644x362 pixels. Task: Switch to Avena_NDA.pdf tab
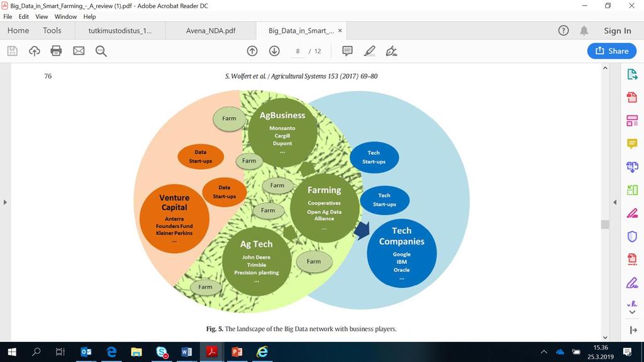pos(211,31)
